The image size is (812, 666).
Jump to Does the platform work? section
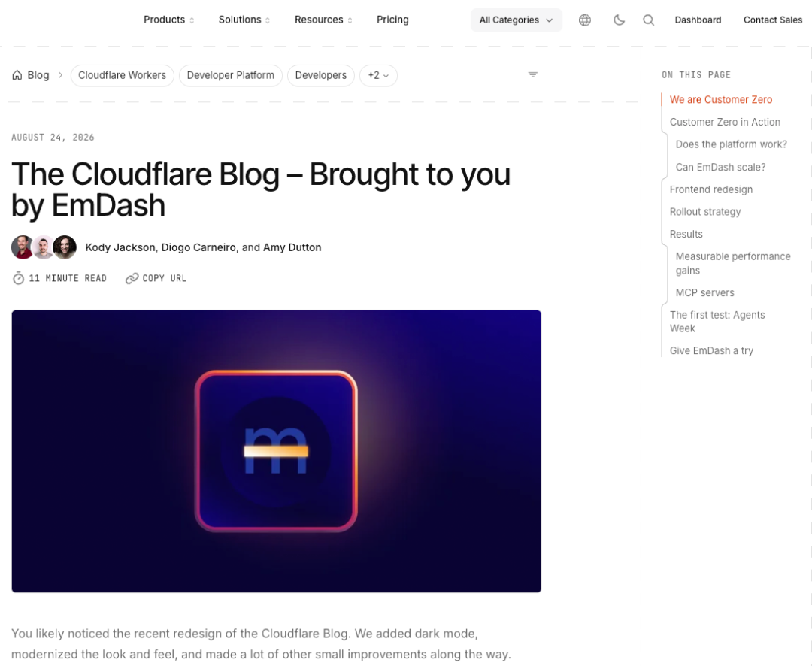coord(731,144)
